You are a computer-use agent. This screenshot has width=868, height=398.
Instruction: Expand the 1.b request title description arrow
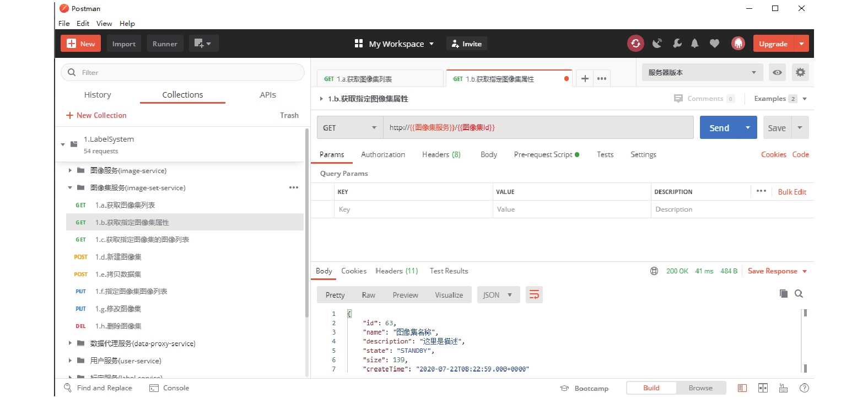[x=321, y=99]
